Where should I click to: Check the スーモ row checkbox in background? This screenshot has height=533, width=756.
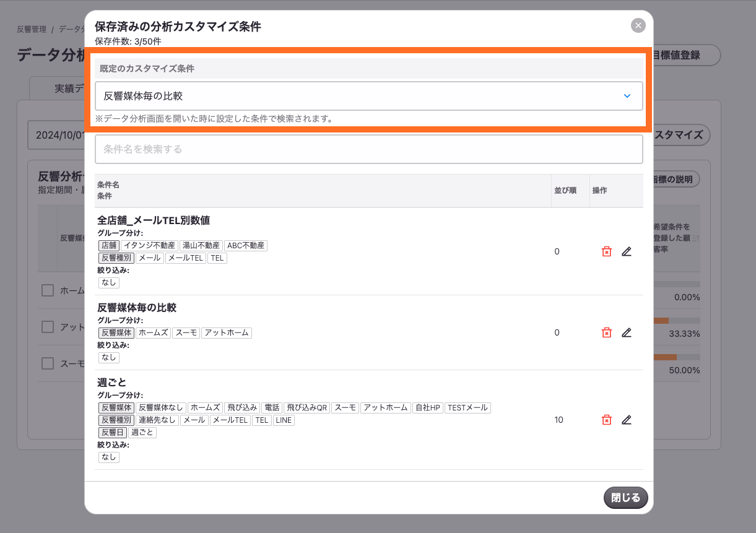[x=48, y=363]
